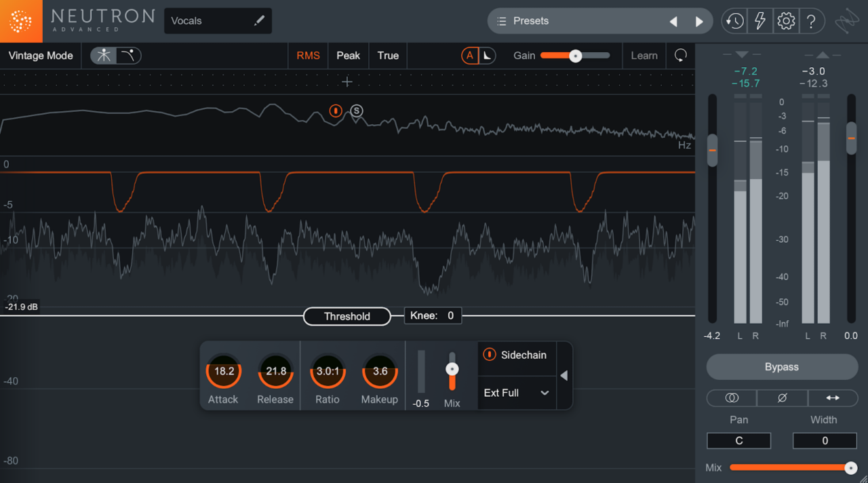Toggle the solo S node on spectrum

[x=357, y=111]
